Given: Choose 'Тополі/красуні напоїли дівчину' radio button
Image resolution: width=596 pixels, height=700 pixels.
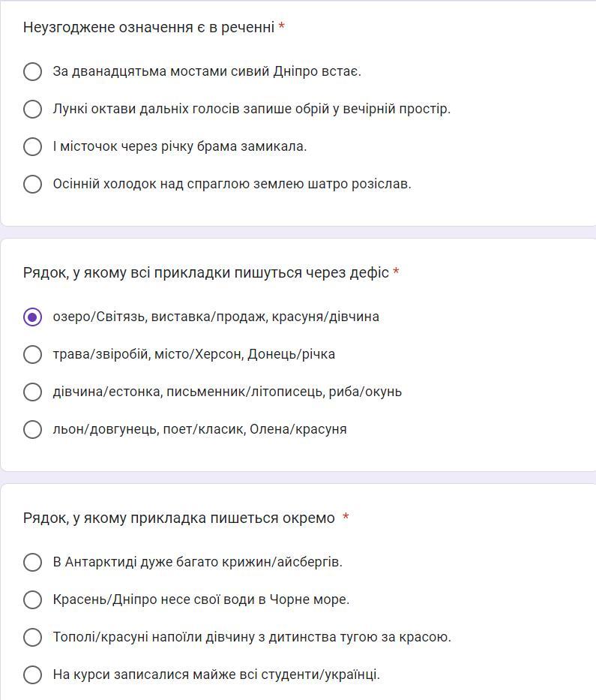Looking at the screenshot, I should point(32,637).
